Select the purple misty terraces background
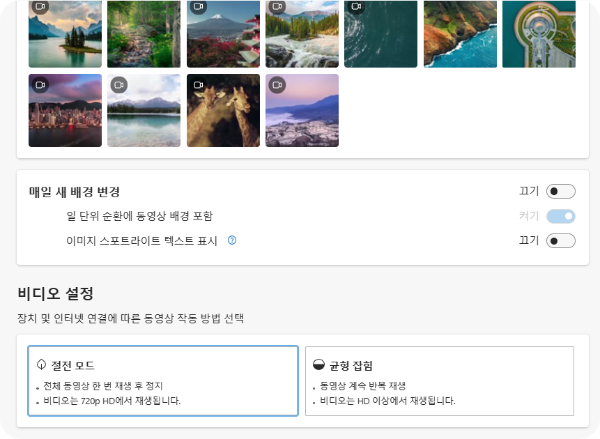Image resolution: width=600 pixels, height=439 pixels. [302, 110]
